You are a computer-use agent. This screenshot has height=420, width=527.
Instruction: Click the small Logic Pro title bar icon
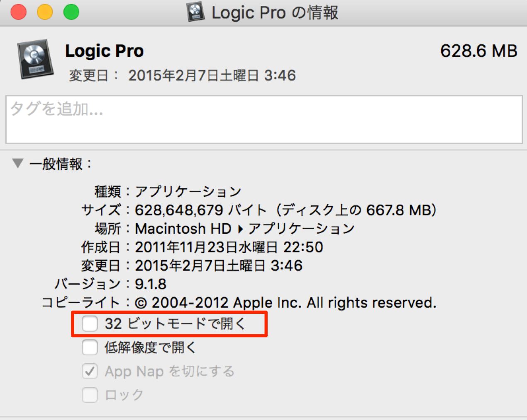coord(195,12)
